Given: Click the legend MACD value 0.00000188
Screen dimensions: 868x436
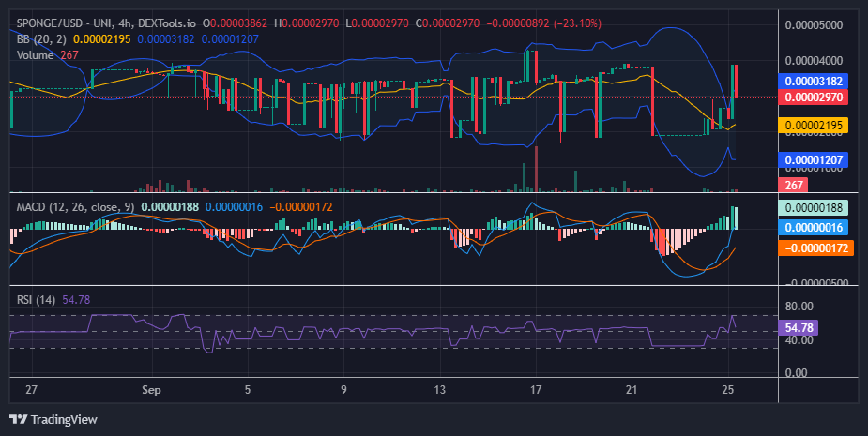Looking at the screenshot, I should click(x=170, y=207).
